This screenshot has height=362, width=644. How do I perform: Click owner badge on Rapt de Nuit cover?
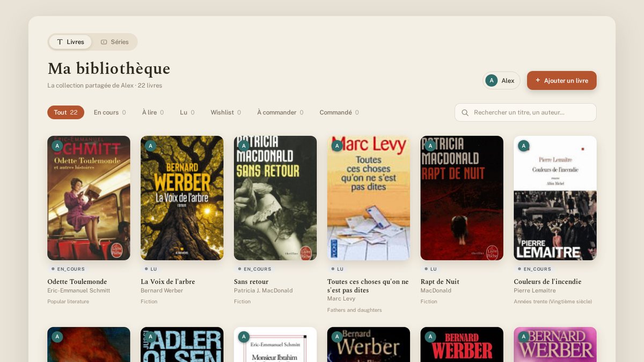pyautogui.click(x=430, y=146)
